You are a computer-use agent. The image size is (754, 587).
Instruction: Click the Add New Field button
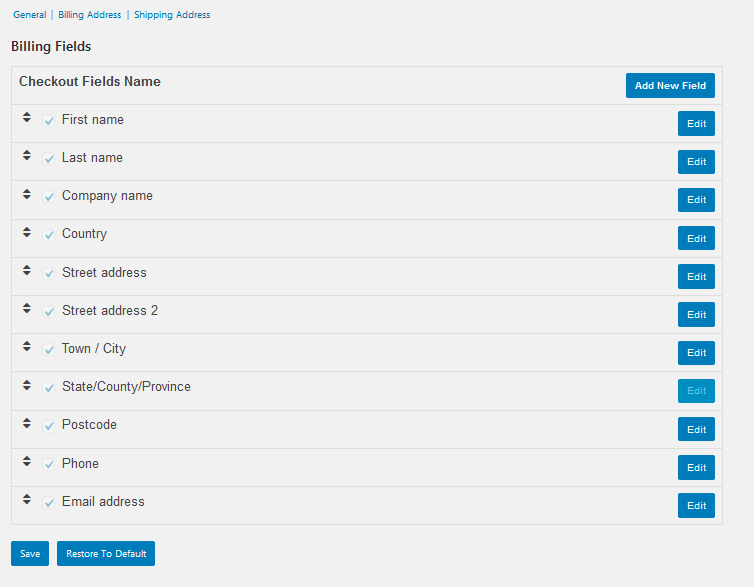point(670,86)
